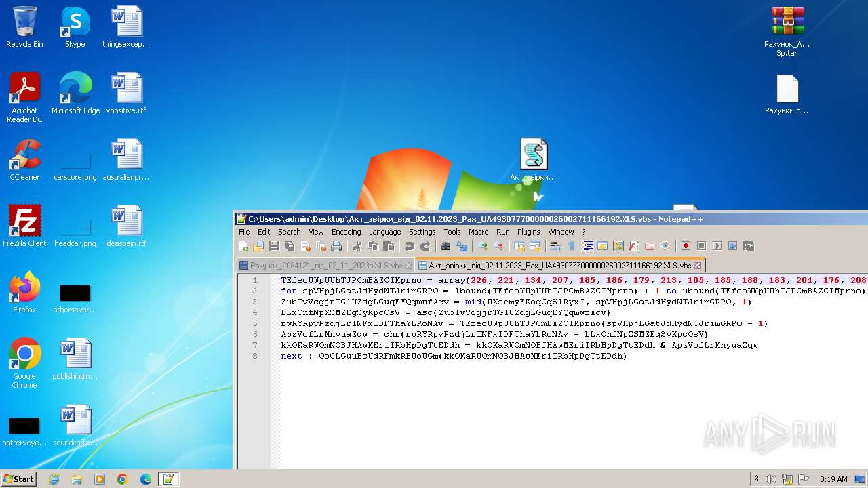Start macro recording red dot button
The width and height of the screenshot is (868, 488).
click(x=686, y=246)
